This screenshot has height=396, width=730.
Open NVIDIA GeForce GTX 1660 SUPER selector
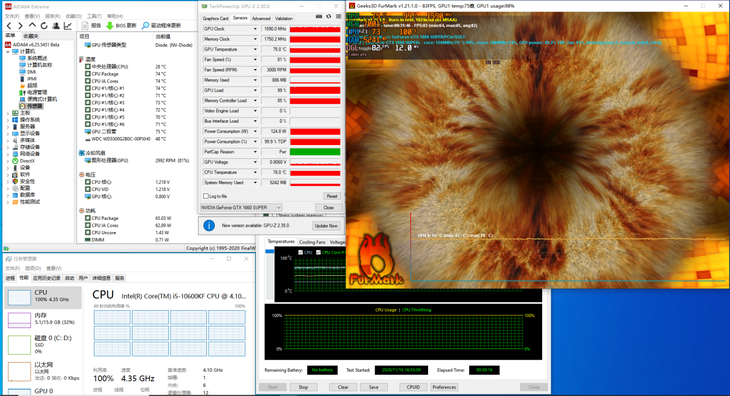[241, 208]
